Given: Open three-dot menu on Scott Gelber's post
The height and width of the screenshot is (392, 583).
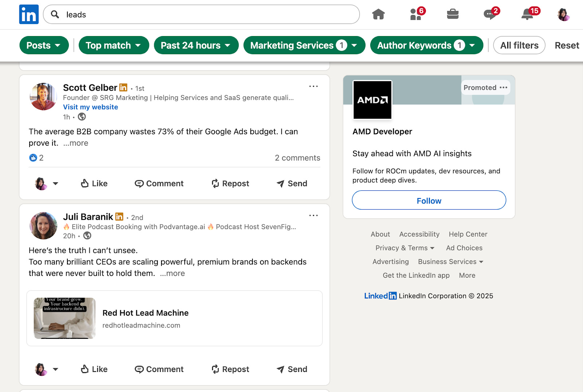Looking at the screenshot, I should tap(313, 86).
